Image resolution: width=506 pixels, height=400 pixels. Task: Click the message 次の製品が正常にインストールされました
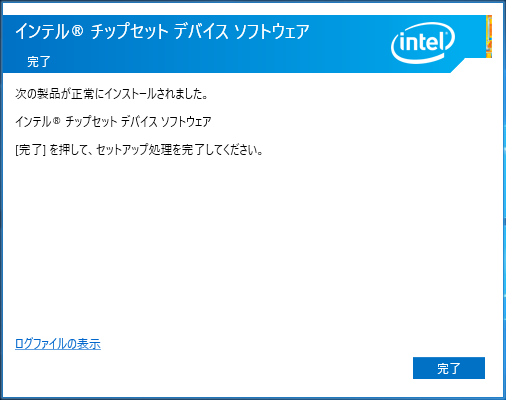coord(111,94)
